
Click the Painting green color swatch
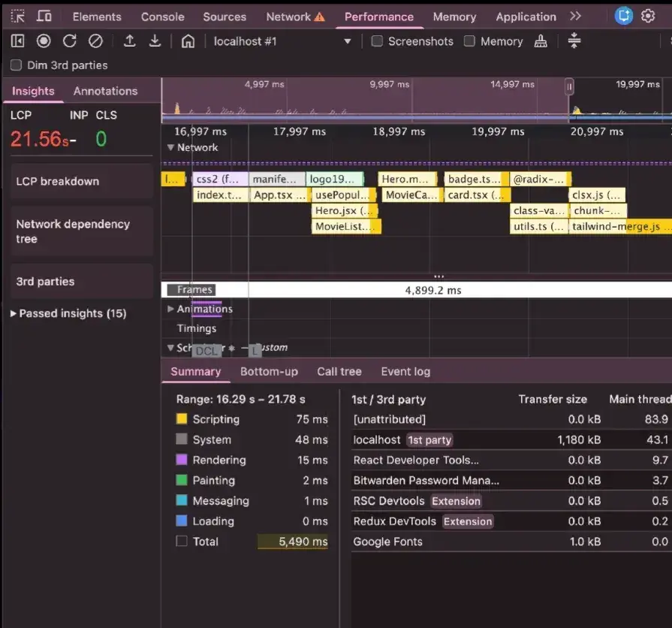pyautogui.click(x=182, y=480)
